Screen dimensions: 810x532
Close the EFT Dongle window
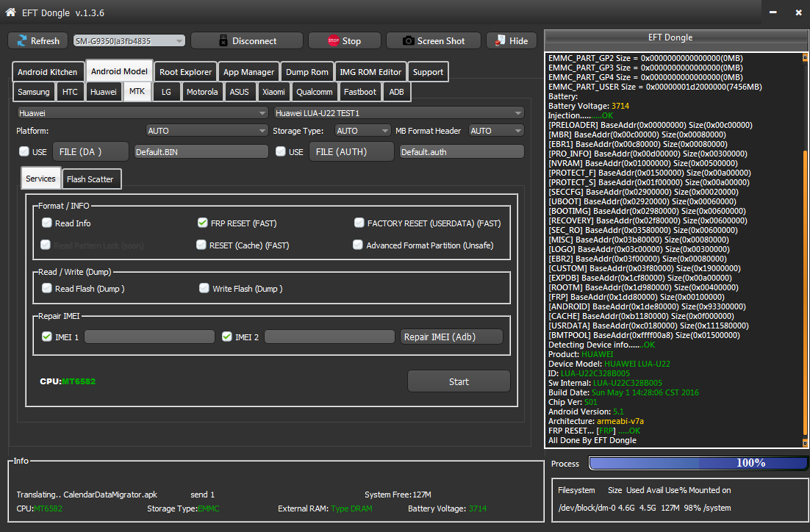pyautogui.click(x=798, y=12)
